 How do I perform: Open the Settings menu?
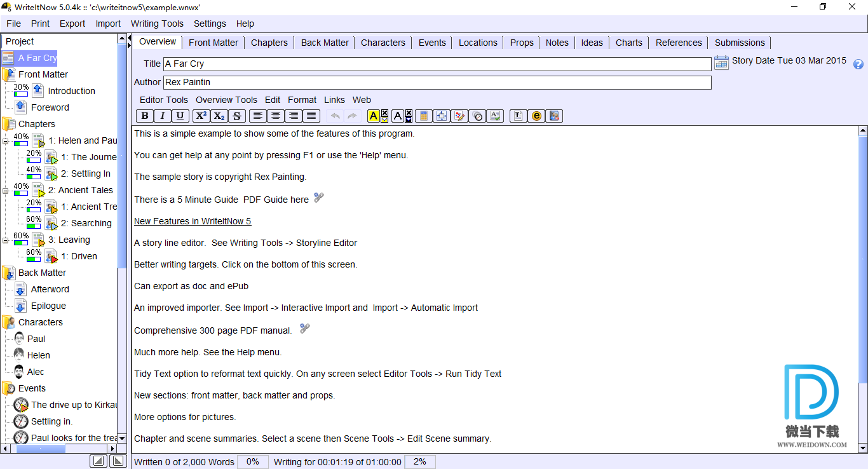[210, 24]
